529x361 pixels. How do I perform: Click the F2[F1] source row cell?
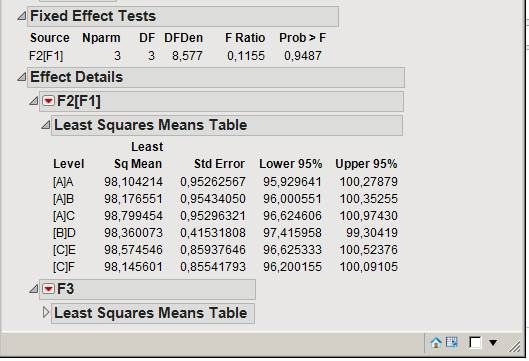tap(46, 56)
